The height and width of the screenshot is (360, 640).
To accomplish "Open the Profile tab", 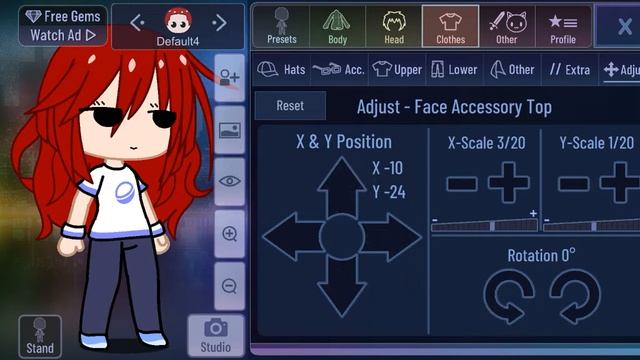I will [563, 27].
